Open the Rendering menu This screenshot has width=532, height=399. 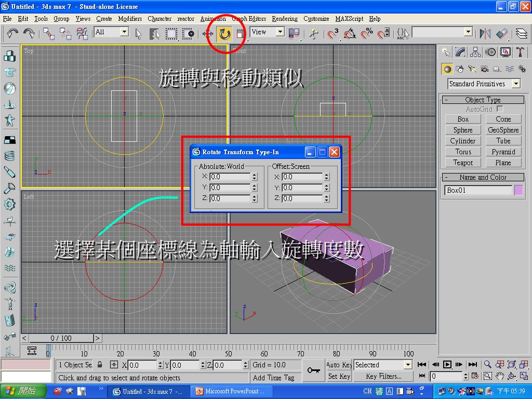point(285,19)
